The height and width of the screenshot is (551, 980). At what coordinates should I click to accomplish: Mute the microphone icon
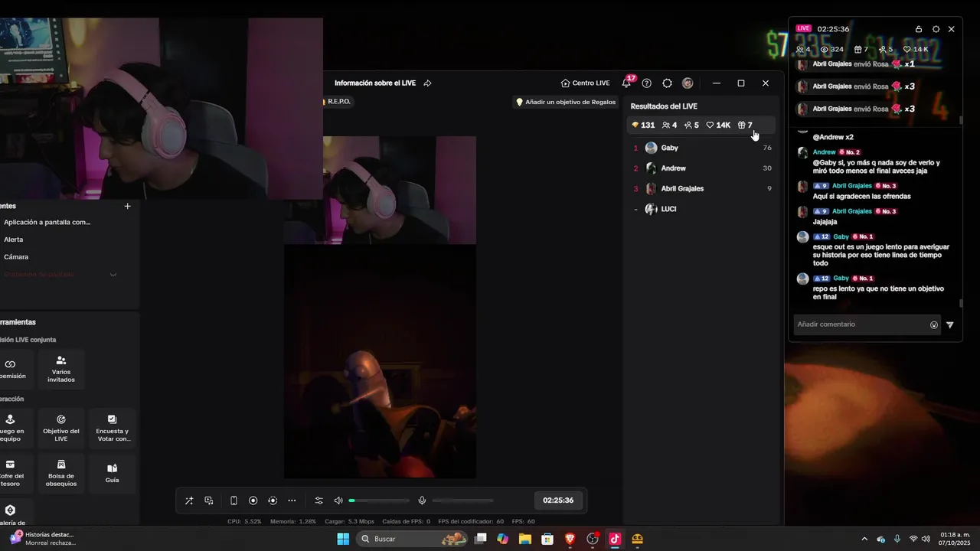tap(422, 500)
